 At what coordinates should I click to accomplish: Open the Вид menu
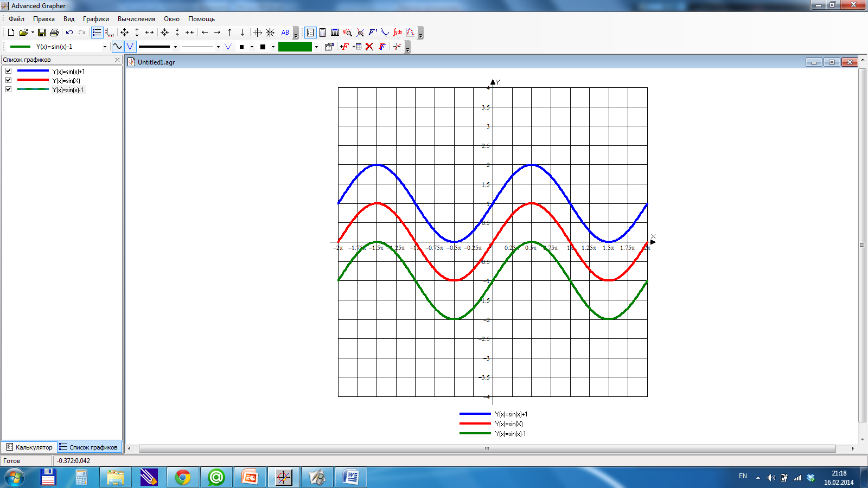[x=69, y=19]
